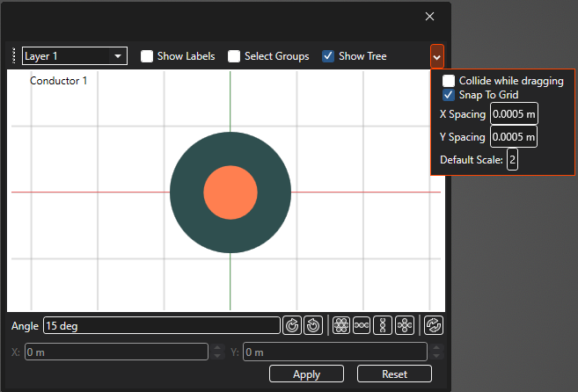This screenshot has width=578, height=392.
Task: Enable the Select Groups checkbox
Action: (x=234, y=56)
